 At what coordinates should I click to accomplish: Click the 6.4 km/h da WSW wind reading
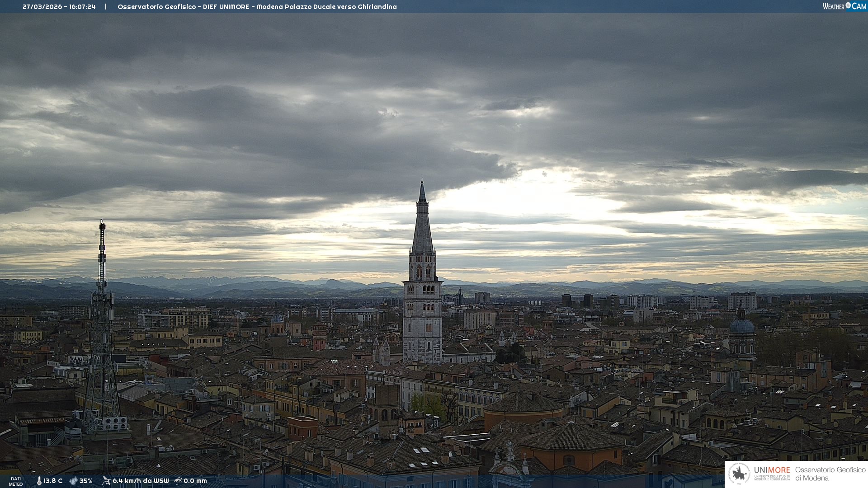[141, 481]
